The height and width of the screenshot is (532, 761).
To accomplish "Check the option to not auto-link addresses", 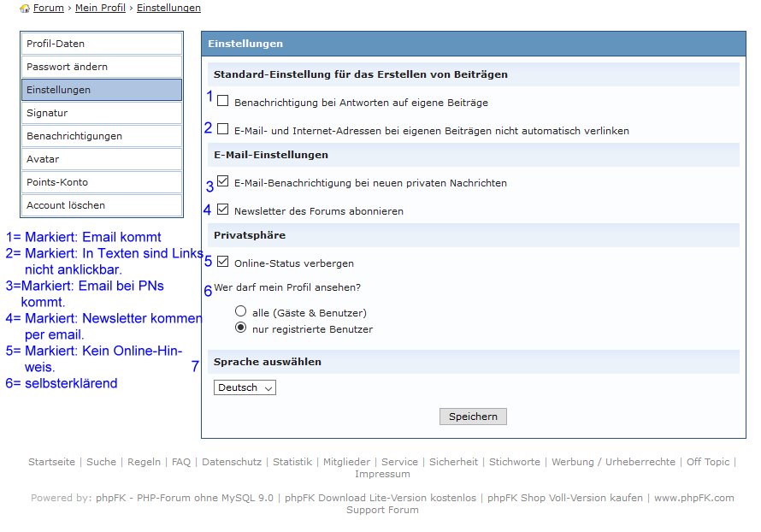I will click(223, 129).
